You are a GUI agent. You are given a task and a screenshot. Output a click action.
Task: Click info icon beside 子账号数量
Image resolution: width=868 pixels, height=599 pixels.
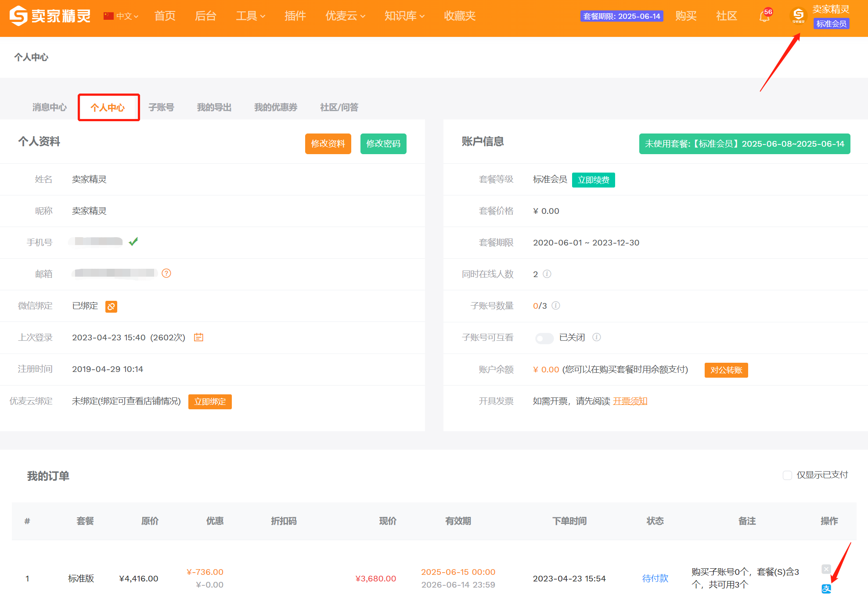click(556, 306)
